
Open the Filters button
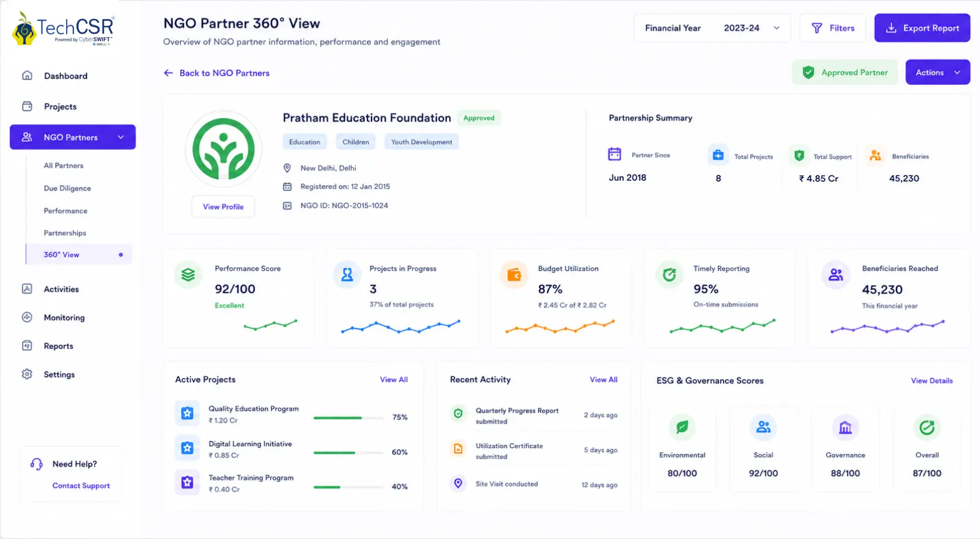pyautogui.click(x=833, y=28)
